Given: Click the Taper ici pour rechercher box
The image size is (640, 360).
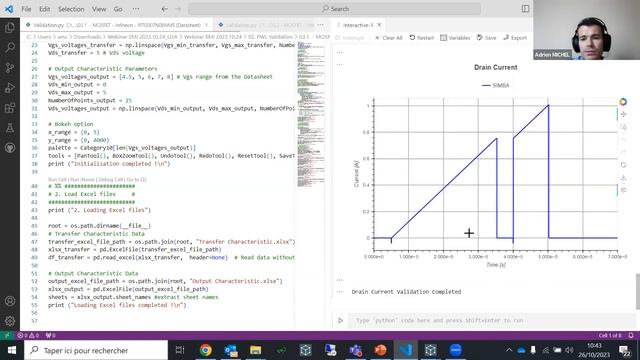Looking at the screenshot, I should point(96,350).
